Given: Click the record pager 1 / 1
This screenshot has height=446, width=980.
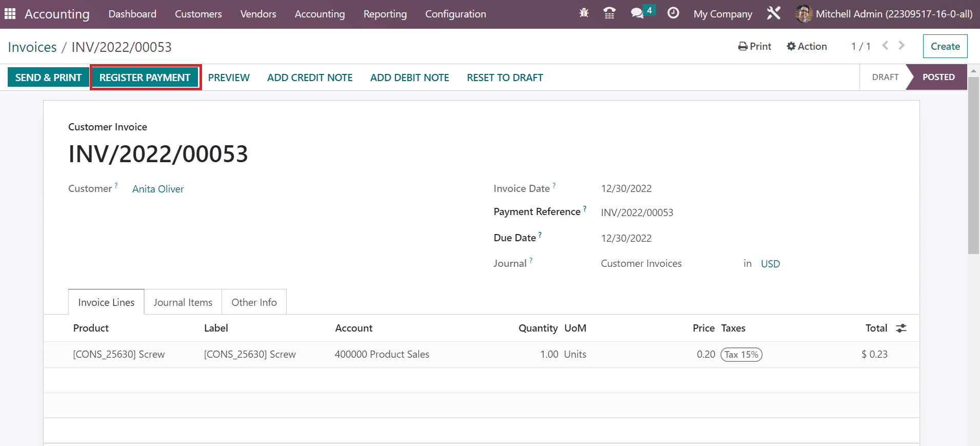Looking at the screenshot, I should click(861, 46).
